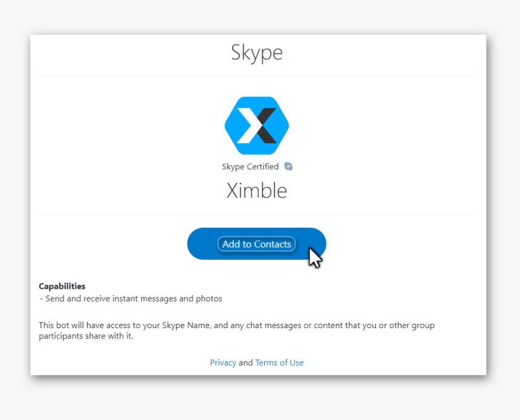This screenshot has height=420, width=520.
Task: Open the Terms of Use link
Action: tap(279, 363)
